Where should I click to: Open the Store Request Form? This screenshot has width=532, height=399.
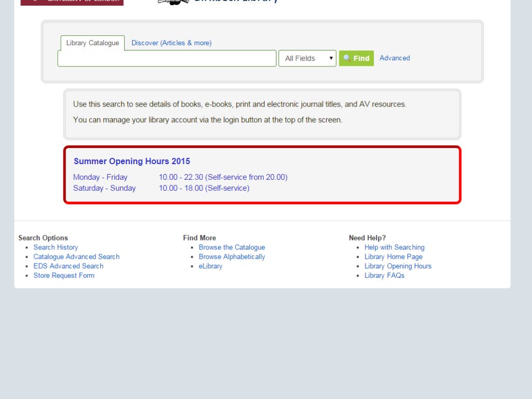(x=64, y=275)
